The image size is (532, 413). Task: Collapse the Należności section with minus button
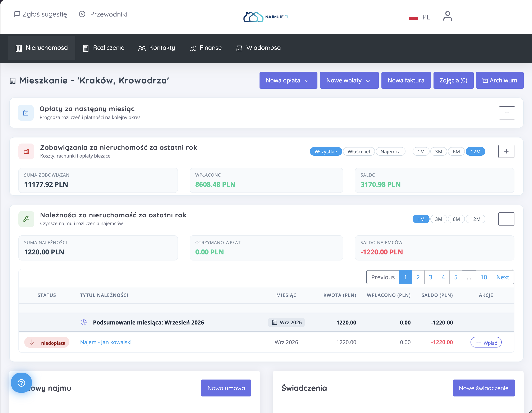pos(506,219)
